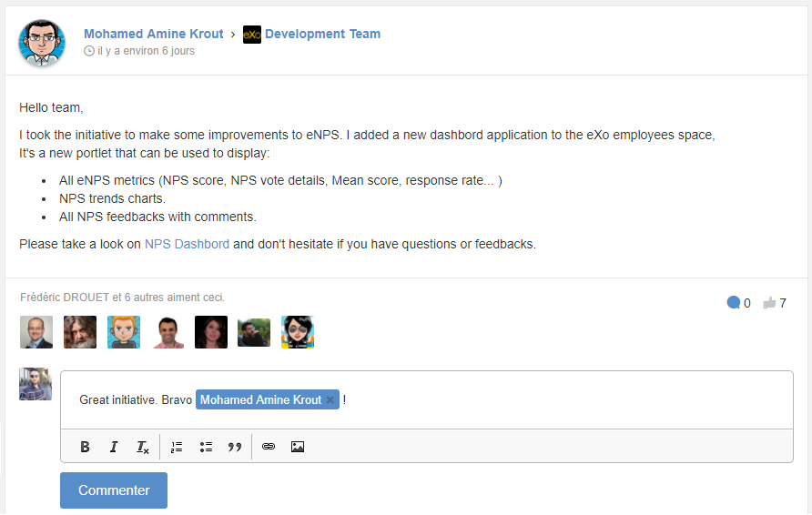Insert numbered list in comment
Viewport: 812px width, 515px height.
[x=177, y=447]
